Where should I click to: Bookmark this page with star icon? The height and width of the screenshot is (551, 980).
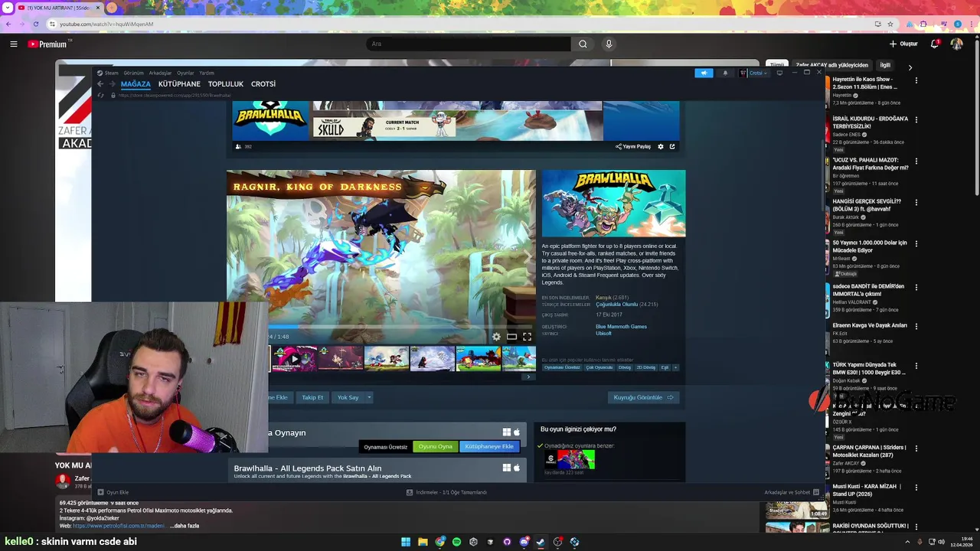(890, 24)
